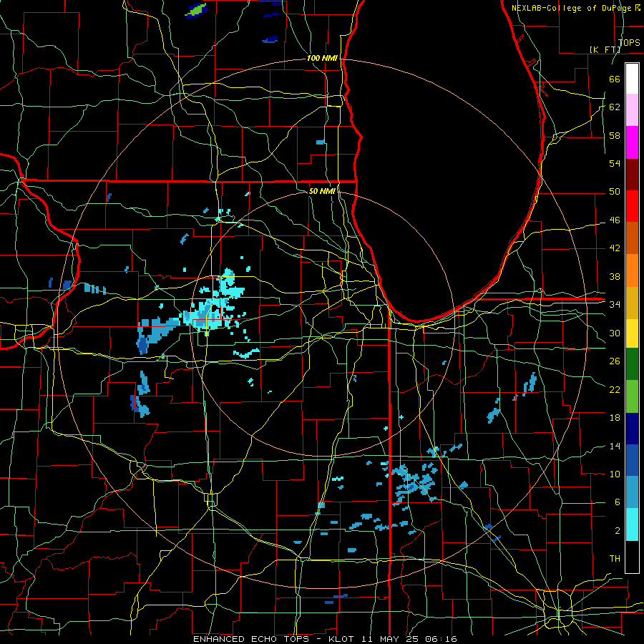Click the '50 NMI' range ring label

tap(321, 191)
